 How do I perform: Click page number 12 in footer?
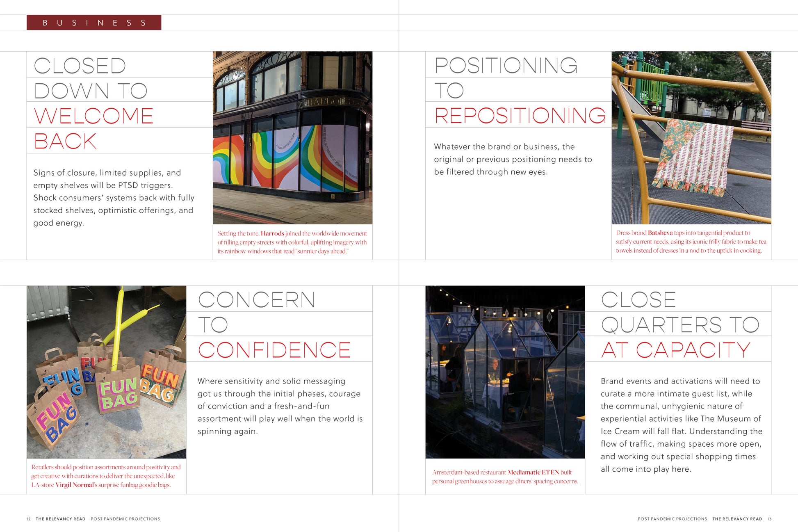pos(29,519)
